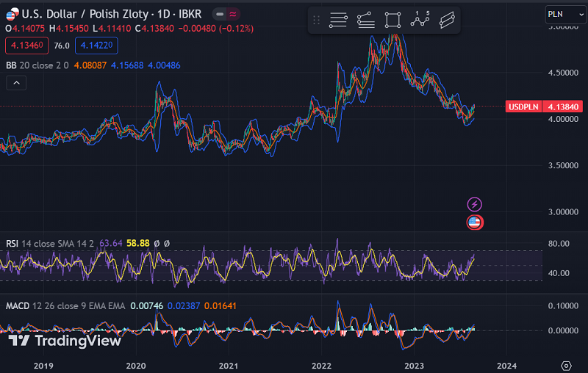Open the MACD indicator legend label
This screenshot has width=588, height=373.
pyautogui.click(x=18, y=305)
